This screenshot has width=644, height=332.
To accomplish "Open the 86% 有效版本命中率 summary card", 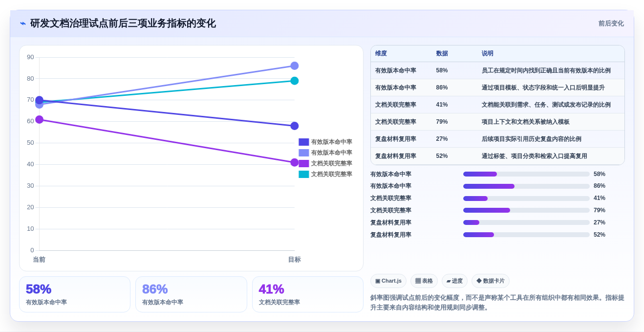I will 191,294.
